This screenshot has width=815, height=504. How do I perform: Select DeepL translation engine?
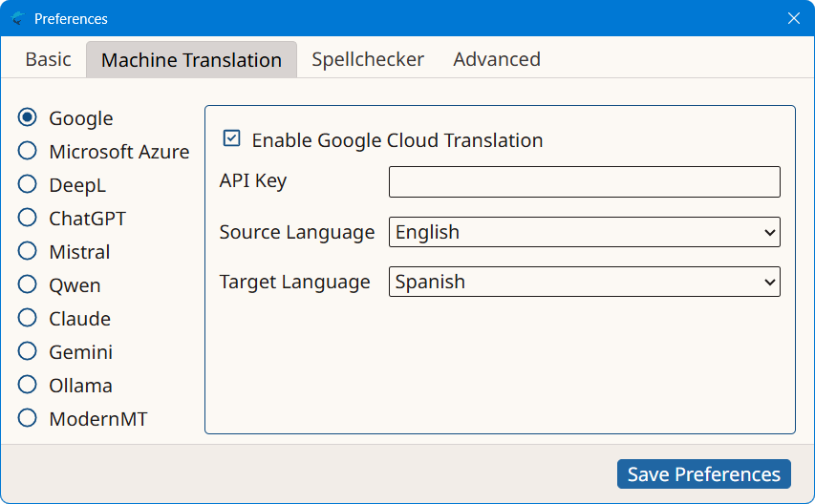27,184
